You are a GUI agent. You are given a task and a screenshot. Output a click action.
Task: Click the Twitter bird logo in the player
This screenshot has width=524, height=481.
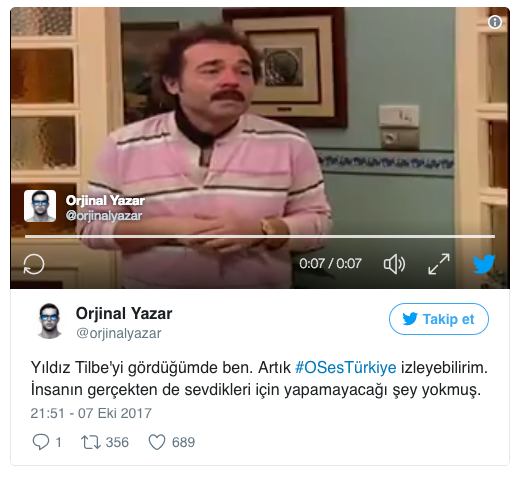click(x=484, y=264)
